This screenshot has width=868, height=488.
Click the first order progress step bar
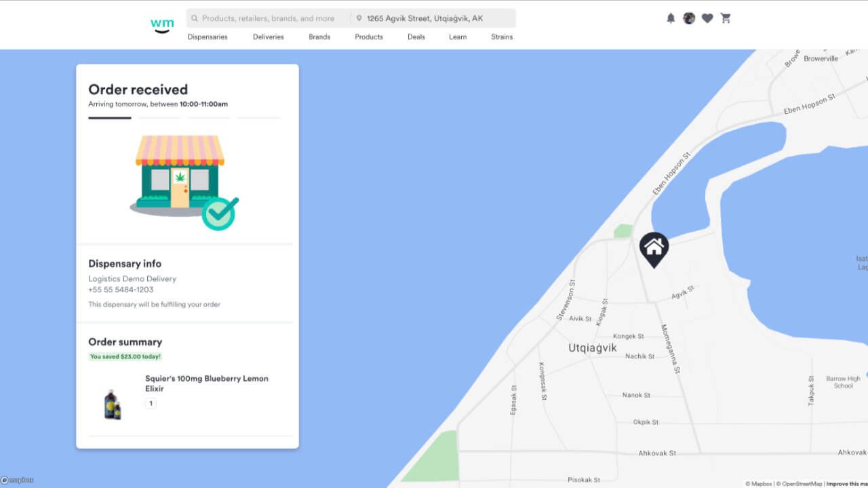(110, 118)
